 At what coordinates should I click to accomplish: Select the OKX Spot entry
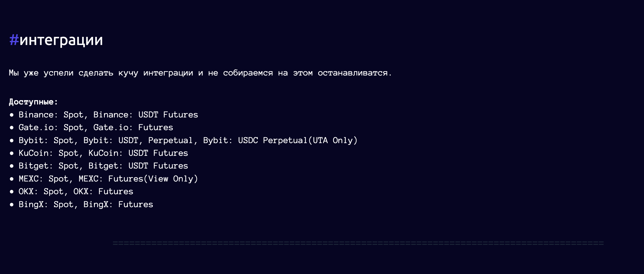tap(41, 192)
